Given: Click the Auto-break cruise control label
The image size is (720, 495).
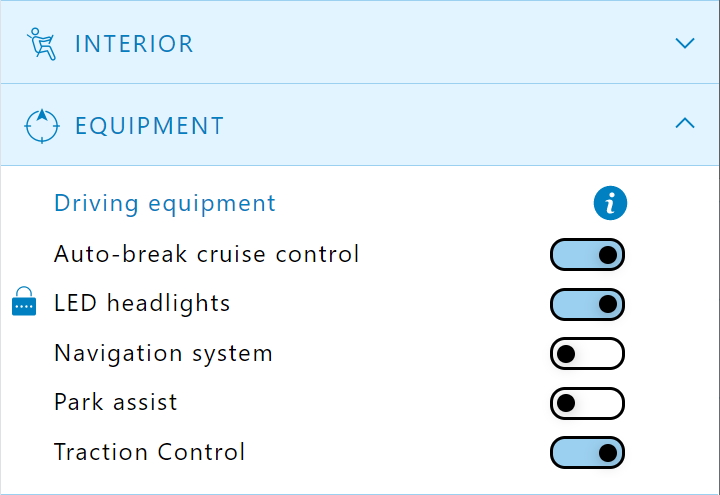Looking at the screenshot, I should coord(206,254).
